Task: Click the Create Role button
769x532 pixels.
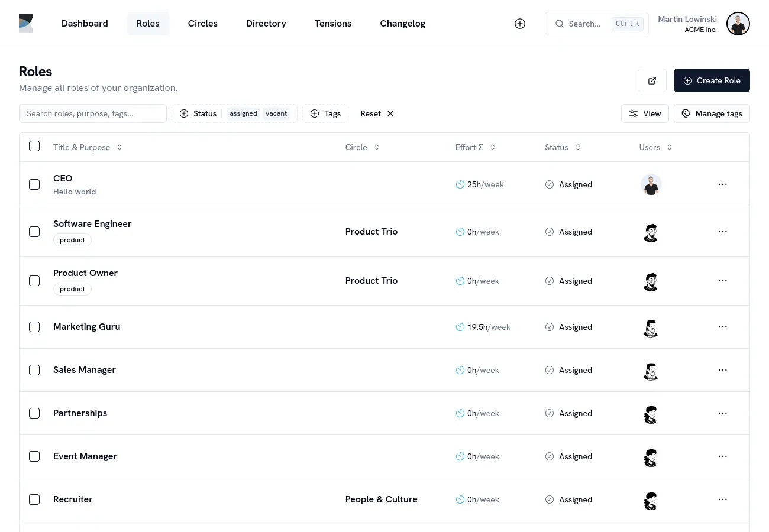Action: tap(712, 80)
